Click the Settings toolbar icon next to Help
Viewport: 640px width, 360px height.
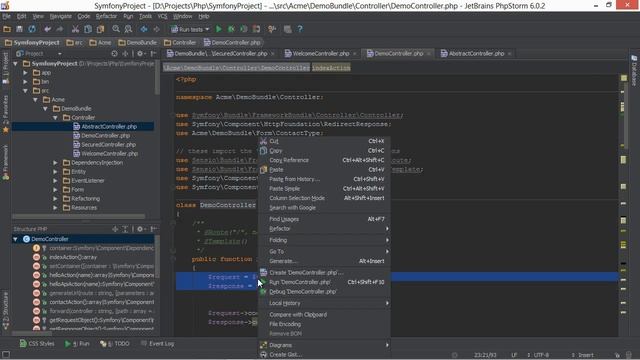click(x=288, y=29)
